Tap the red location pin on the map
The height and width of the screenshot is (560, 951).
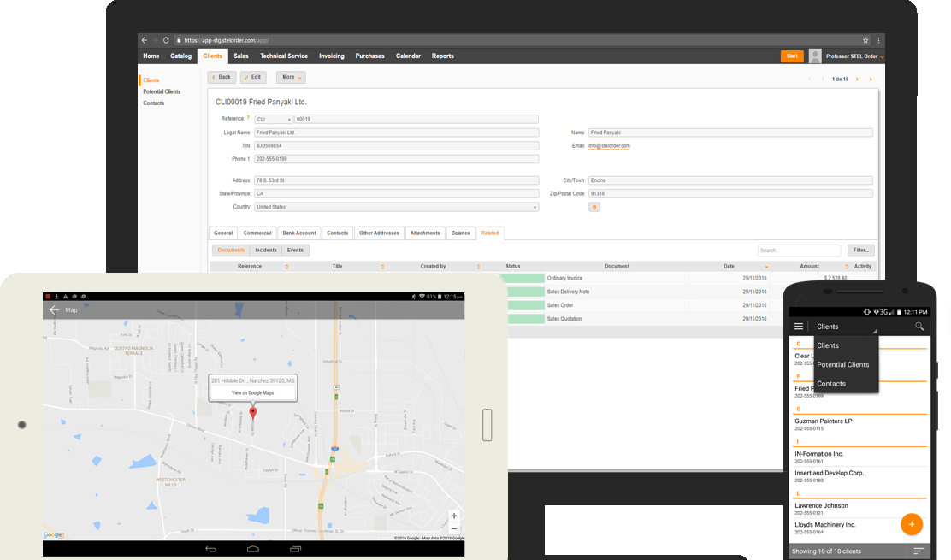[253, 413]
